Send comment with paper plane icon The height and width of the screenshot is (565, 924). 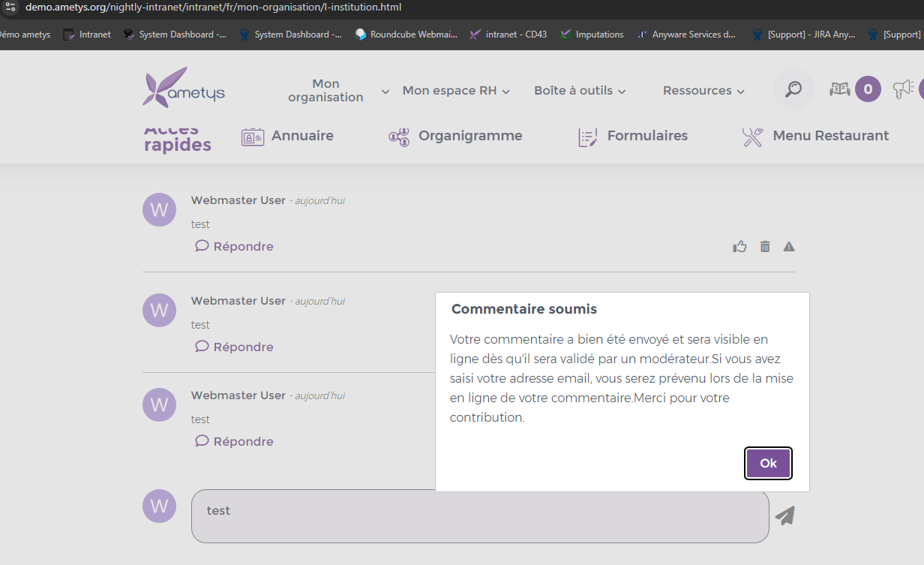coord(784,515)
